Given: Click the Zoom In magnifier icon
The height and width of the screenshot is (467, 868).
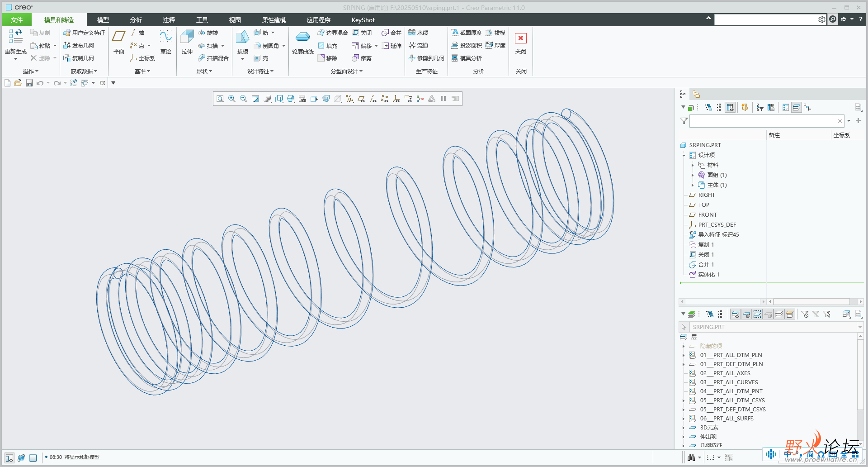Looking at the screenshot, I should [x=232, y=99].
